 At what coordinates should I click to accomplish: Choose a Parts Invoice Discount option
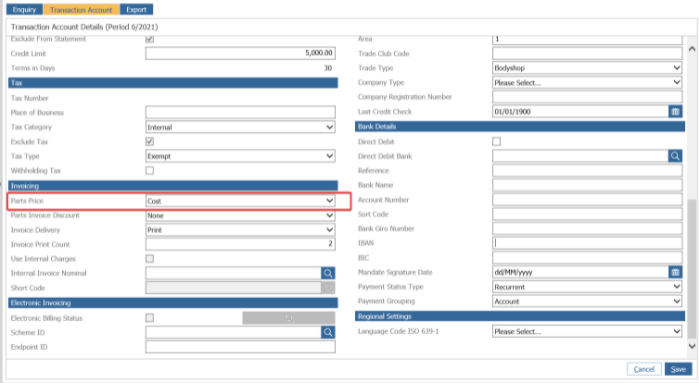click(x=240, y=215)
